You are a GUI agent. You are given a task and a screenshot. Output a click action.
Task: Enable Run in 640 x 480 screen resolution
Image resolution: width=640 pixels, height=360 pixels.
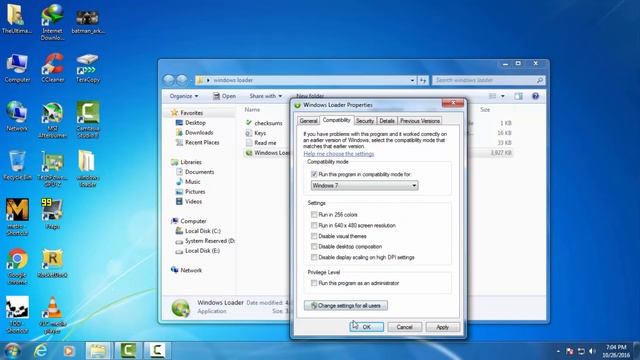point(314,225)
